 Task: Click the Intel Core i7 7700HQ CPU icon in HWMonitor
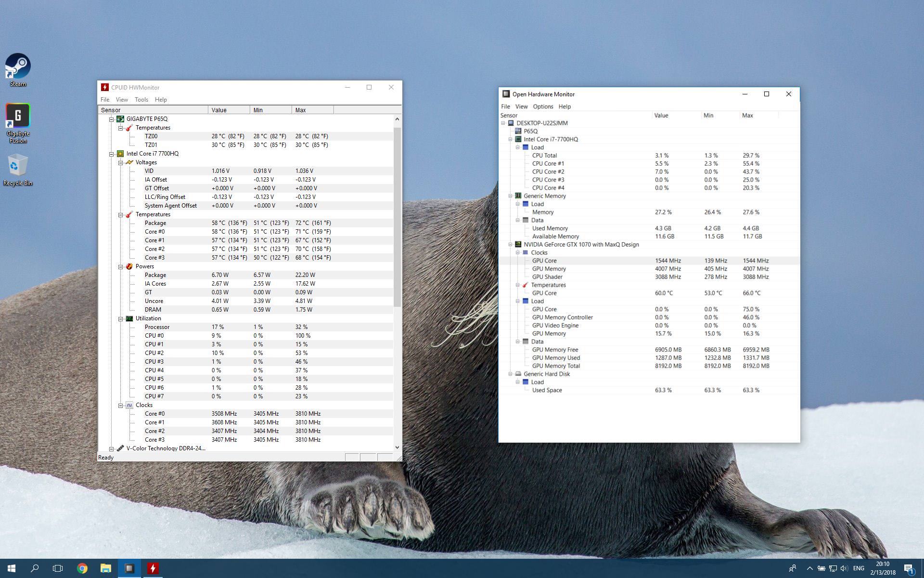120,154
